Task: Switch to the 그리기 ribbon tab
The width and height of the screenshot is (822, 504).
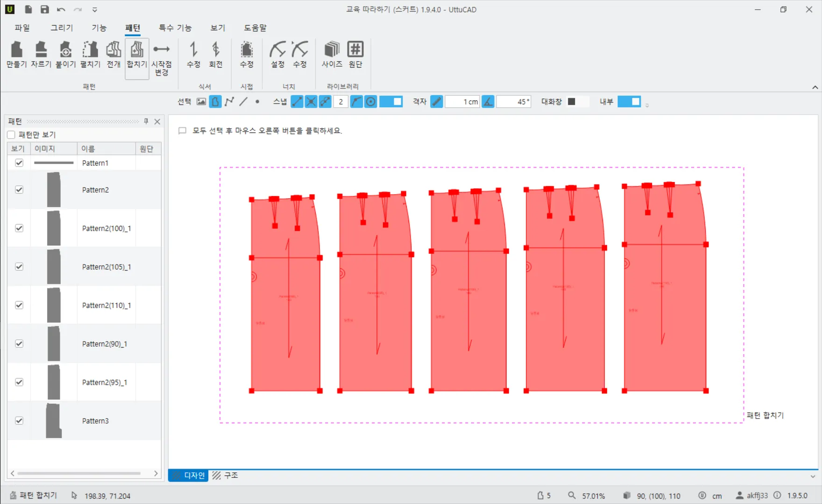Action: coord(62,28)
